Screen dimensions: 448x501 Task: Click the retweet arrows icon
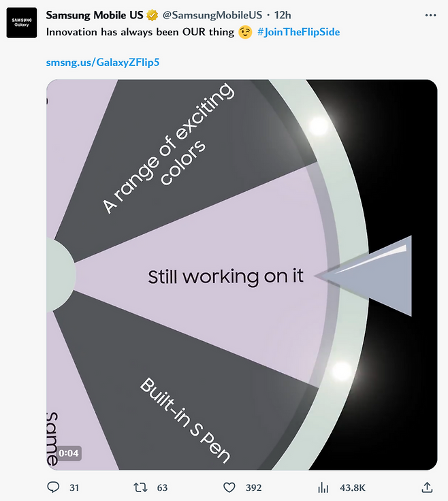point(140,487)
